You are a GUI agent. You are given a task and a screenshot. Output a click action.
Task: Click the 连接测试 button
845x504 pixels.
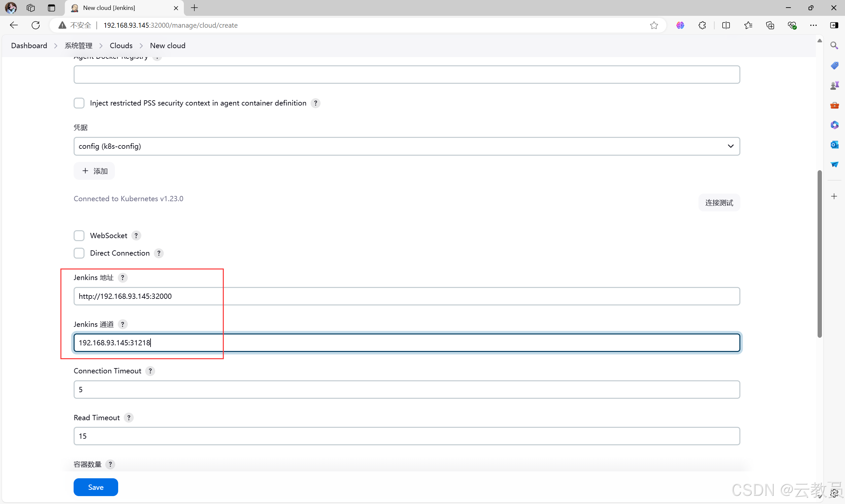pos(719,203)
